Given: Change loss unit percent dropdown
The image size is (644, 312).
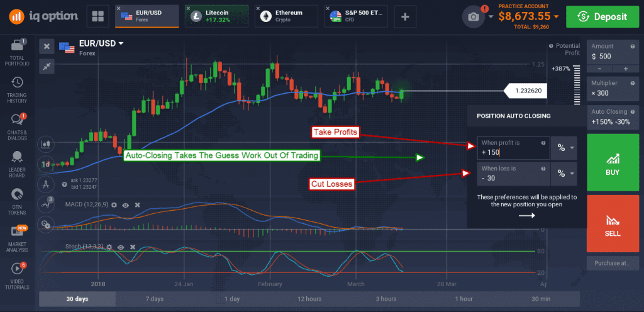Looking at the screenshot, I should [x=564, y=174].
